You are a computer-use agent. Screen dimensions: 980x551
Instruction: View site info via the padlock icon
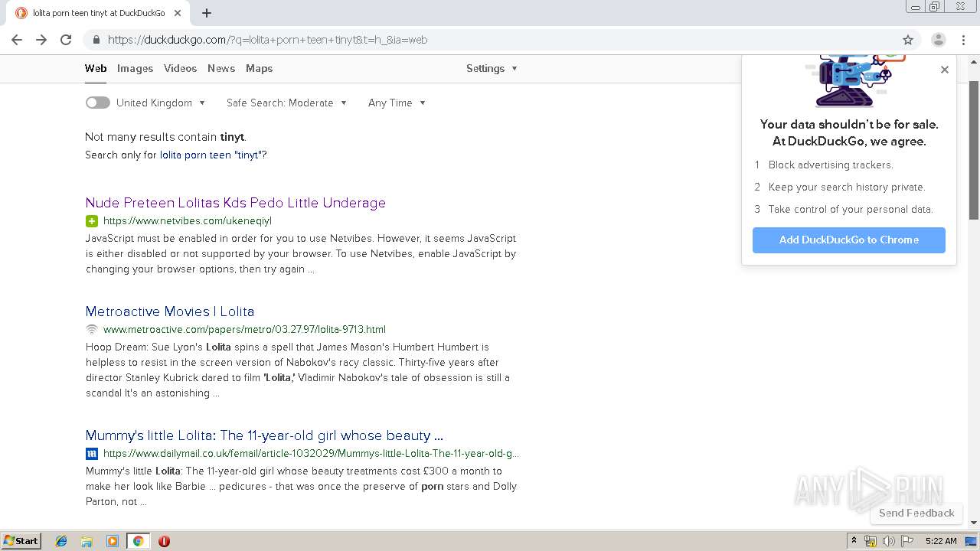[x=96, y=40]
